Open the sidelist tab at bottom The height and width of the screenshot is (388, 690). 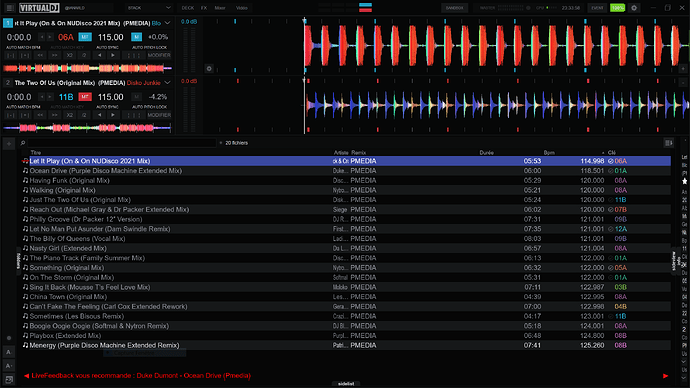click(346, 384)
